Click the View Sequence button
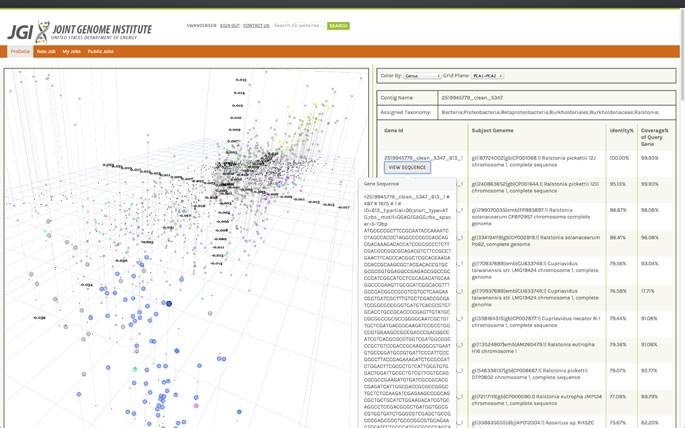 pyautogui.click(x=407, y=167)
